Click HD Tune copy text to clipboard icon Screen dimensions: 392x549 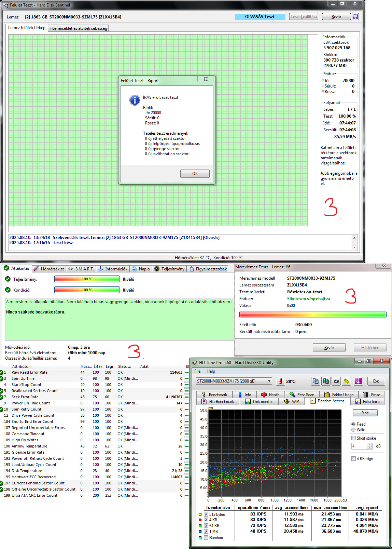(316, 381)
